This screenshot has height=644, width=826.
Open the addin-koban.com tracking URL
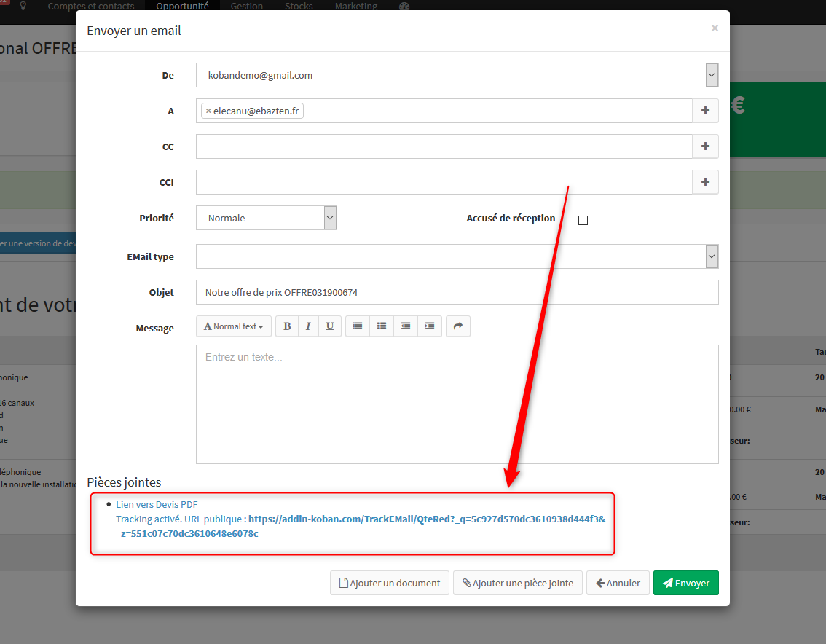click(x=361, y=526)
